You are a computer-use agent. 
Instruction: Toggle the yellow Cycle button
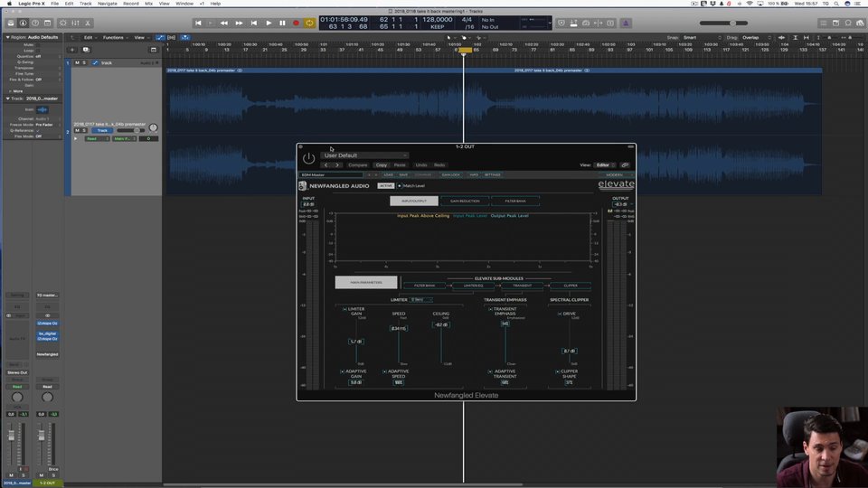pyautogui.click(x=309, y=23)
